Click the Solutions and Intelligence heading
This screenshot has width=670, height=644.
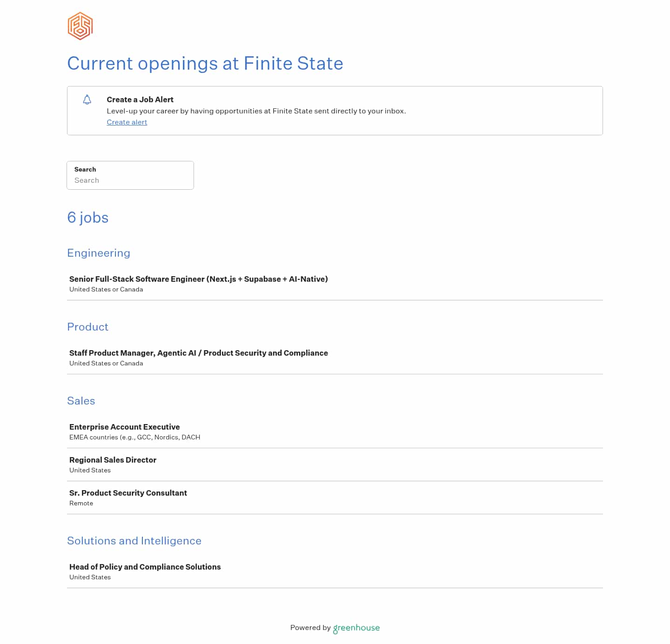coord(134,541)
